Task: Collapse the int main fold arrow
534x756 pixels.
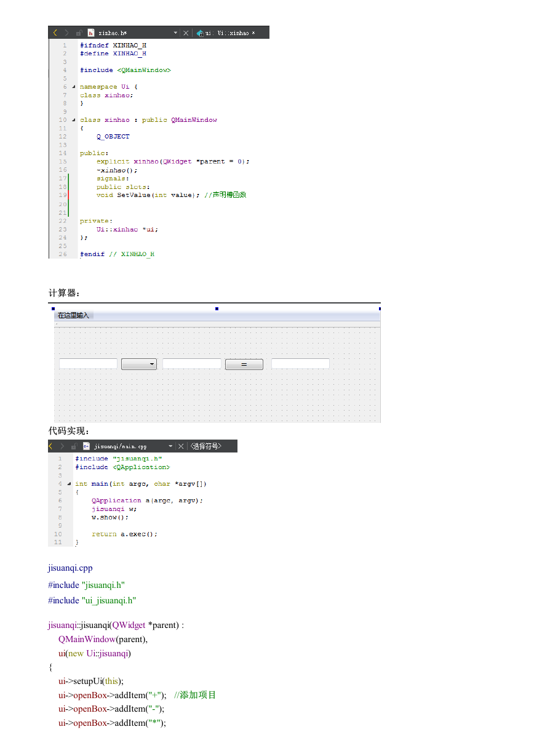Action: [x=70, y=484]
